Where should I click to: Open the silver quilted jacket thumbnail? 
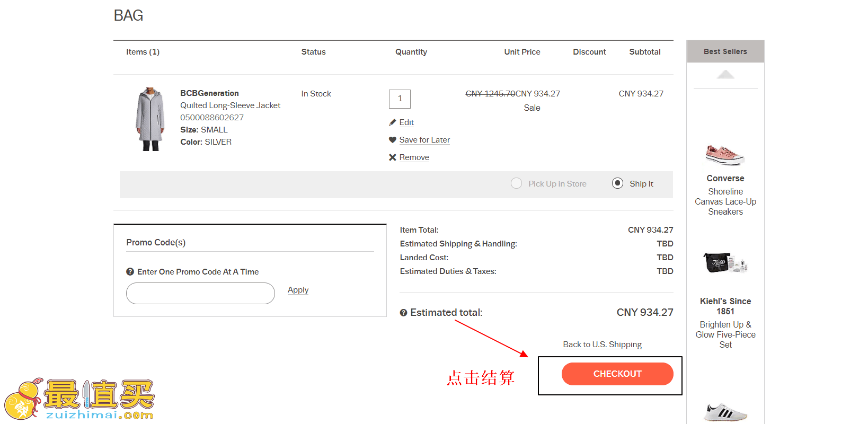tap(150, 119)
